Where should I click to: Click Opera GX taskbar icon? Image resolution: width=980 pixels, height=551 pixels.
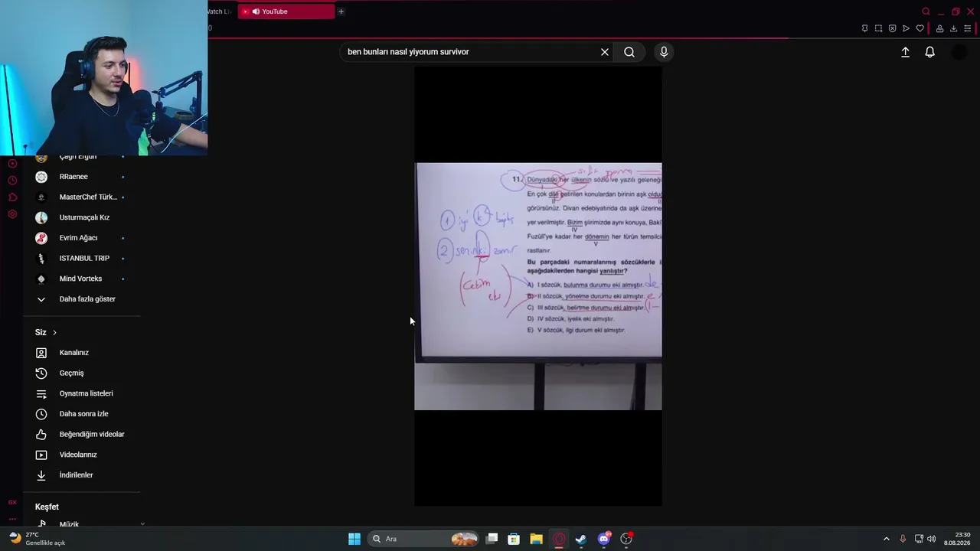pyautogui.click(x=559, y=539)
